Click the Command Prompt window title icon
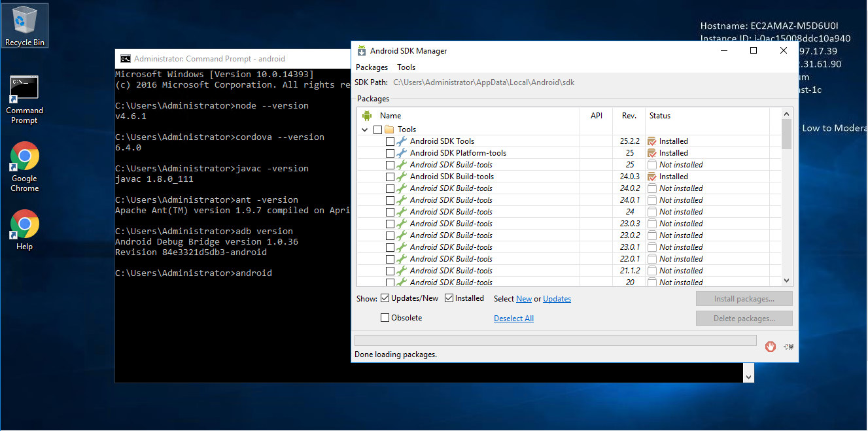 tap(126, 59)
